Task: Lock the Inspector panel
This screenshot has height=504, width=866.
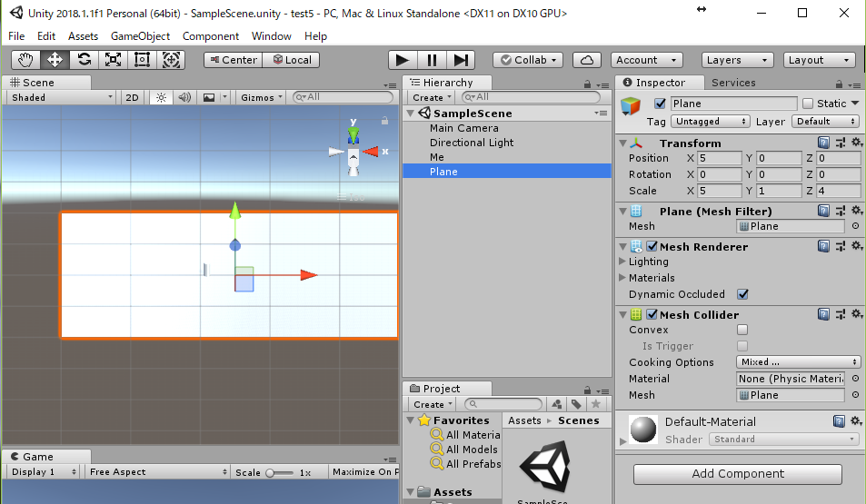Action: 839,84
